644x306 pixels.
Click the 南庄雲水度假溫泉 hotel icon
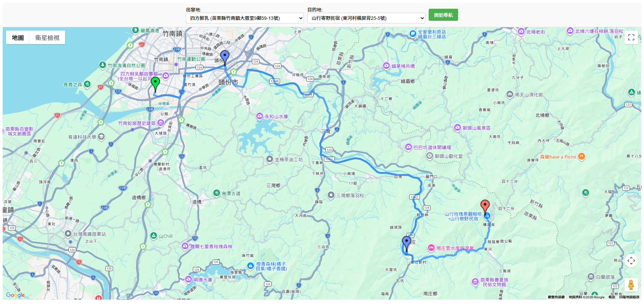coord(431,248)
